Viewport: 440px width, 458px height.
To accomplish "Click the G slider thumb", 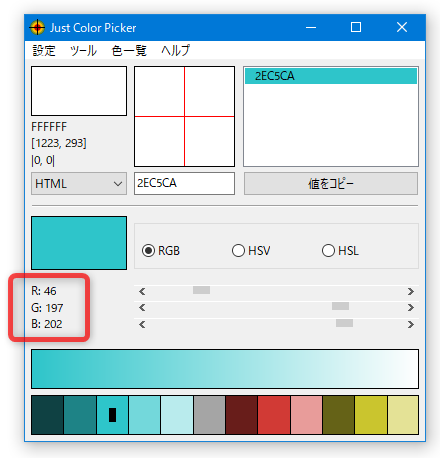I will tap(340, 306).
